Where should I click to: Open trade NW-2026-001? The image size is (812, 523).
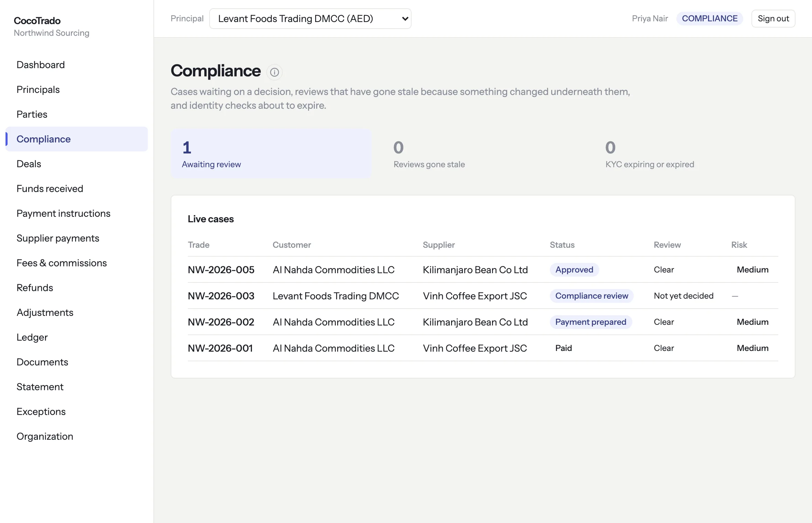(220, 348)
